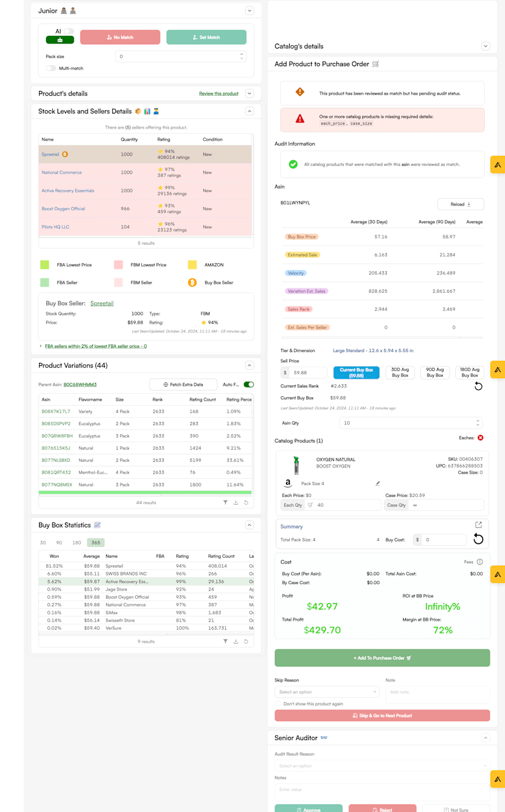Click yellow side tab beside Senior Auditor notes
Screen dimensions: 505x812
[497, 779]
